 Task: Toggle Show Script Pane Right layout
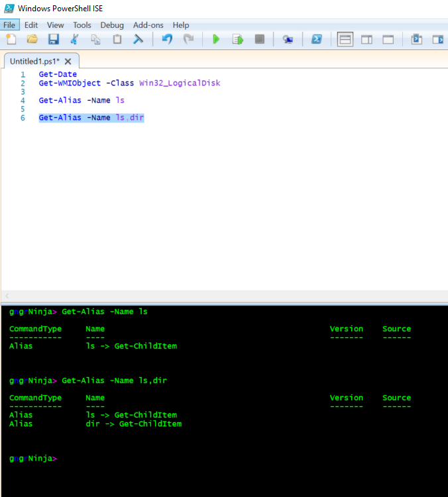click(366, 40)
